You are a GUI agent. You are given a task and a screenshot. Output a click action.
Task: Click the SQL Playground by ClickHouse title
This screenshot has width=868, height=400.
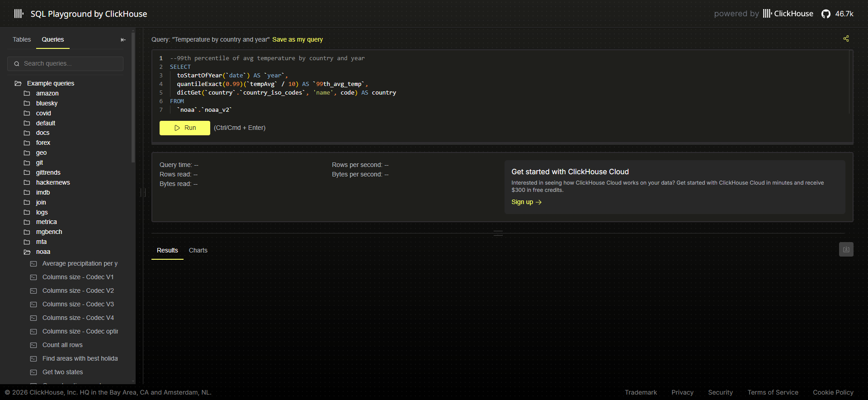pos(89,14)
